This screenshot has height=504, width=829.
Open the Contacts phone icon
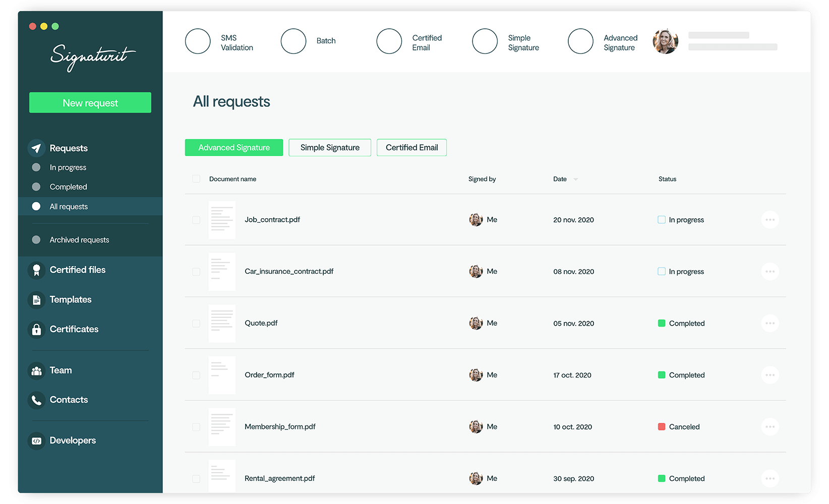tap(36, 400)
